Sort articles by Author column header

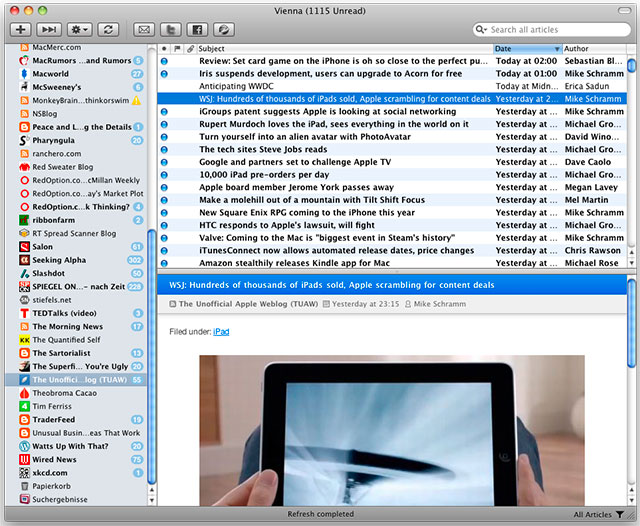(x=594, y=49)
